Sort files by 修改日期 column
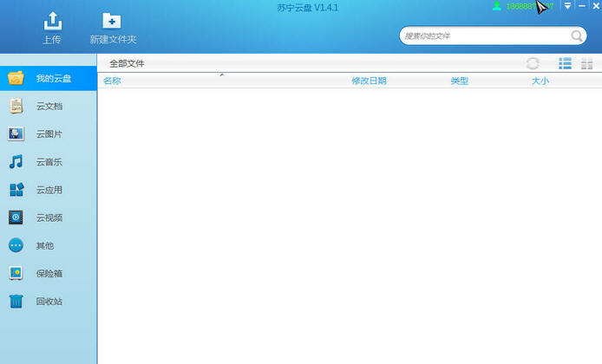Screen dimensions: 602x364 (369, 81)
